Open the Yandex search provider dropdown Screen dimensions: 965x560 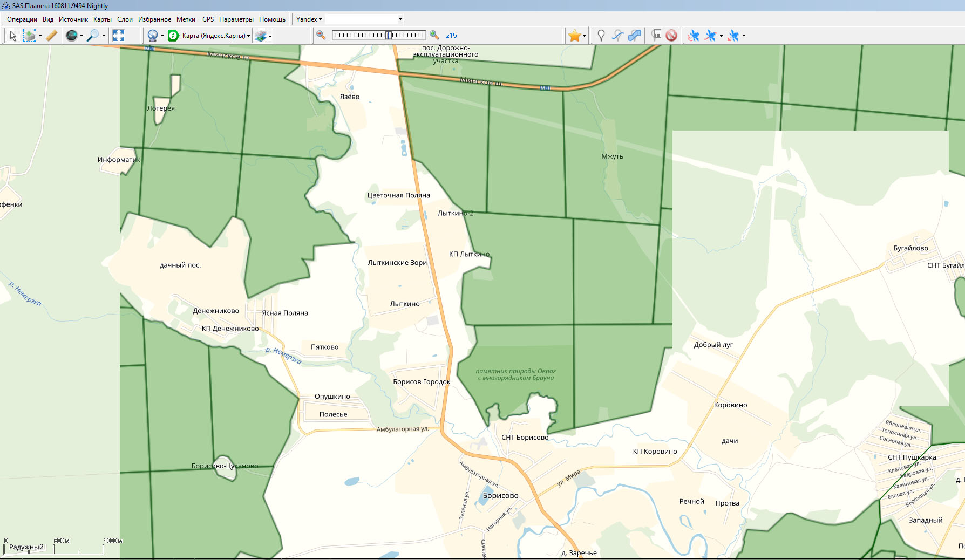(x=309, y=19)
